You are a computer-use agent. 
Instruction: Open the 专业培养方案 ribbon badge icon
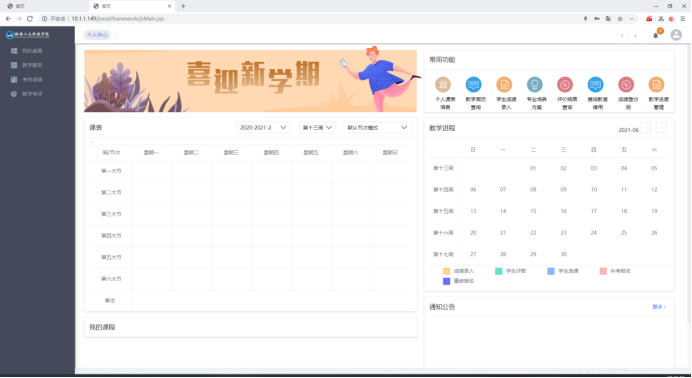click(x=534, y=84)
